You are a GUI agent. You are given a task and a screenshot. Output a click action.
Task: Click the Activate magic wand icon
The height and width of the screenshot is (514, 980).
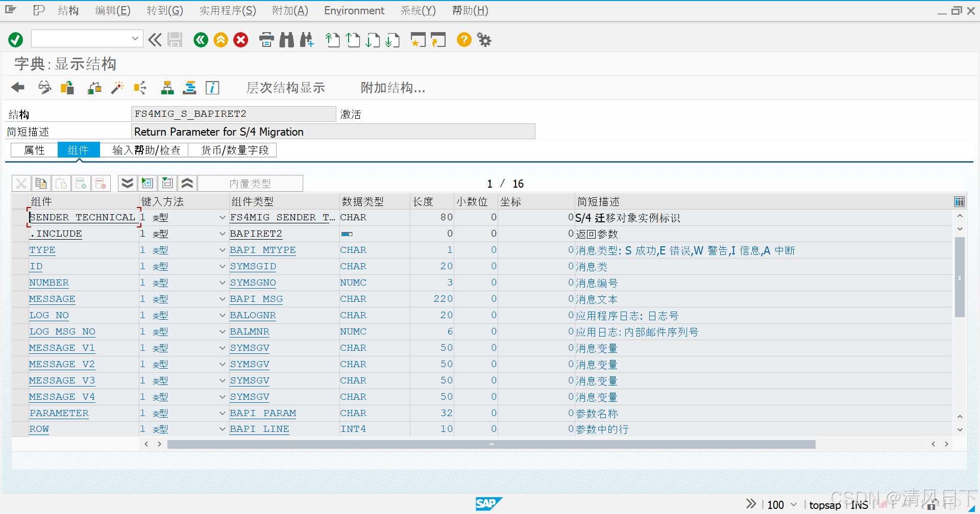[117, 88]
